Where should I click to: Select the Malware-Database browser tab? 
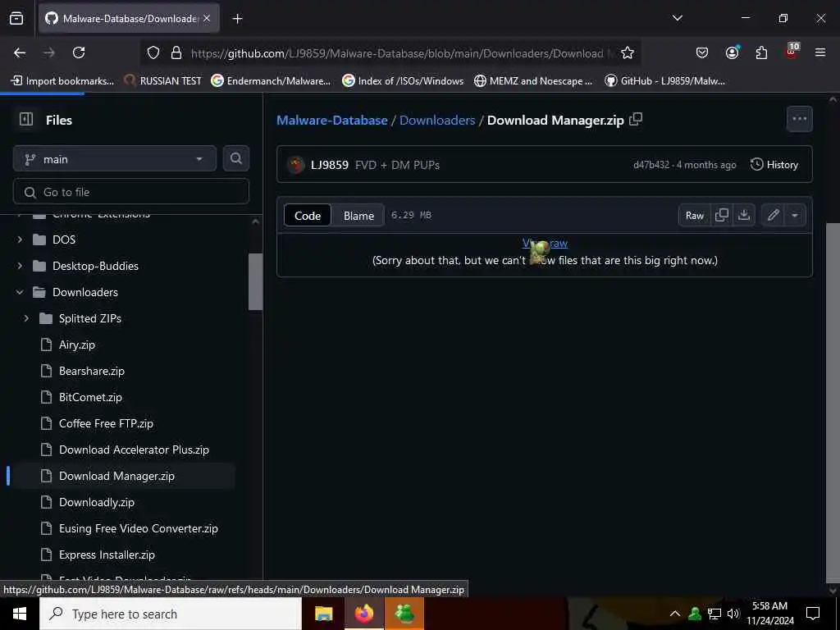129,19
